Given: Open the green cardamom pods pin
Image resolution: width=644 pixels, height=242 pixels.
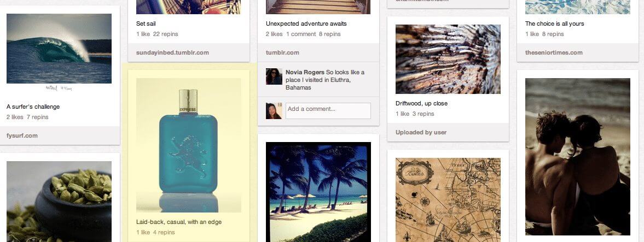Looking at the screenshot, I should (59, 202).
